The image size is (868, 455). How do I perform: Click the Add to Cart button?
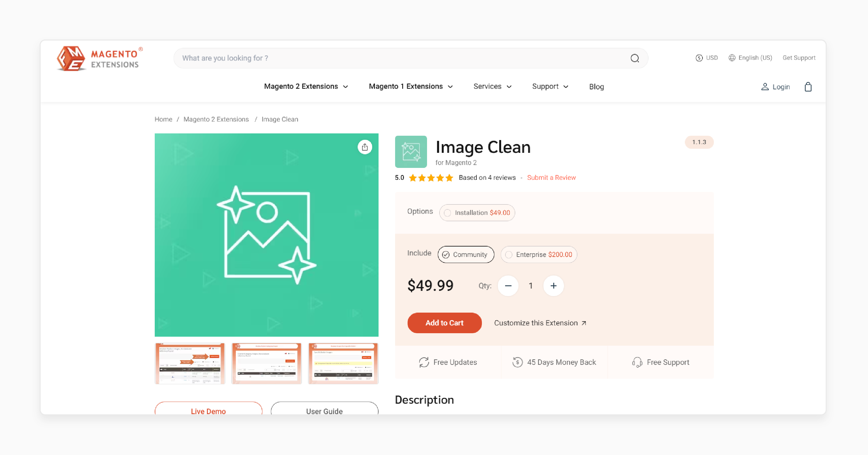[x=444, y=323]
